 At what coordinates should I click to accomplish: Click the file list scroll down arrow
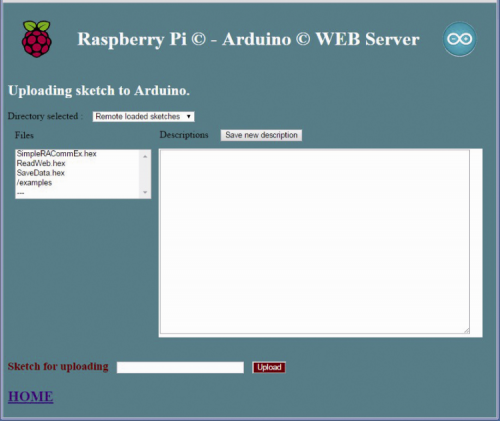145,192
